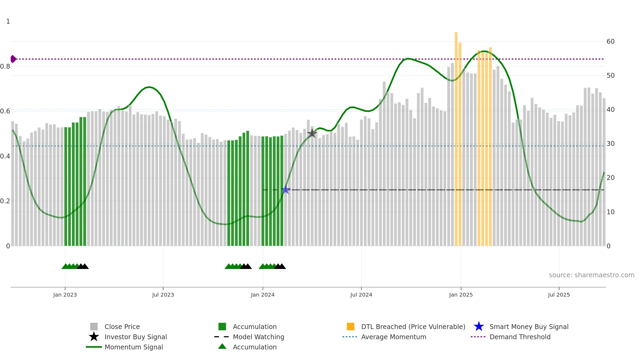The image size is (644, 362).
Task: Click the tallest orange DTL Breached bar
Action: [x=456, y=139]
